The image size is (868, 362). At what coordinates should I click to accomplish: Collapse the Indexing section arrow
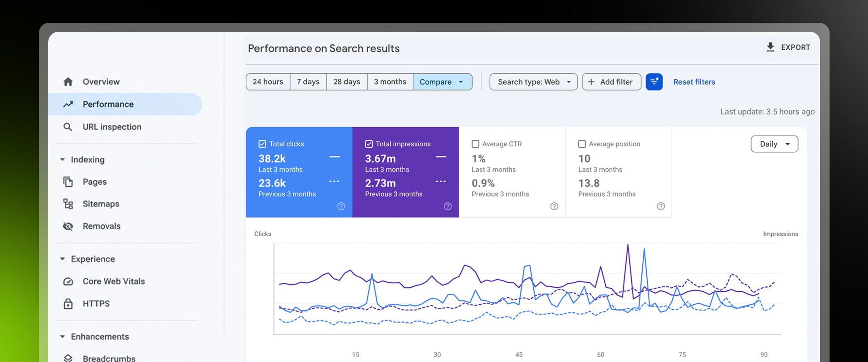[63, 160]
